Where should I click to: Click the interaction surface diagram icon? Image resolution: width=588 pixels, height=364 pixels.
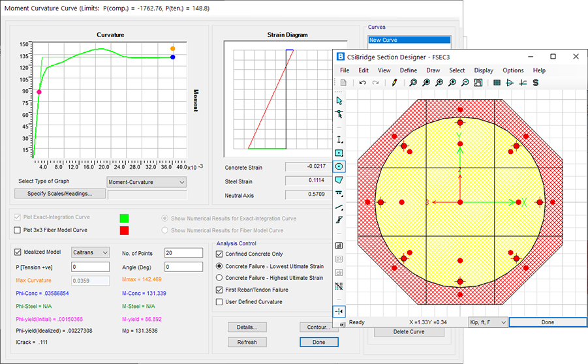click(x=510, y=82)
